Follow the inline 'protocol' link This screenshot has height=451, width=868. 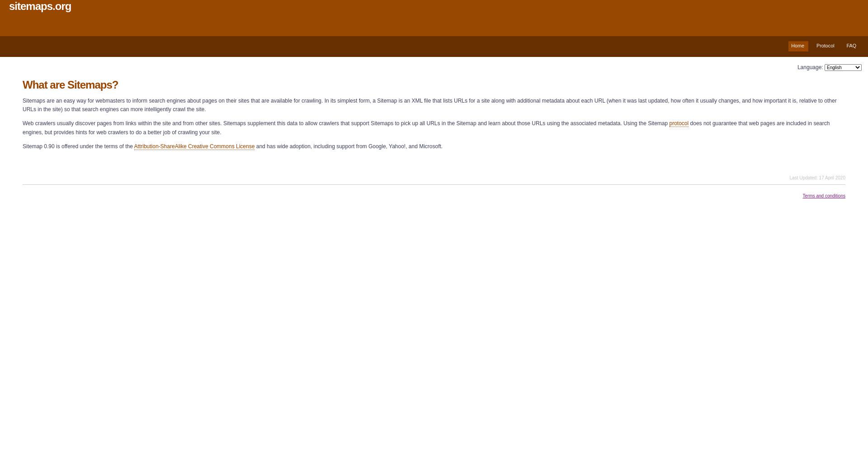coord(679,124)
